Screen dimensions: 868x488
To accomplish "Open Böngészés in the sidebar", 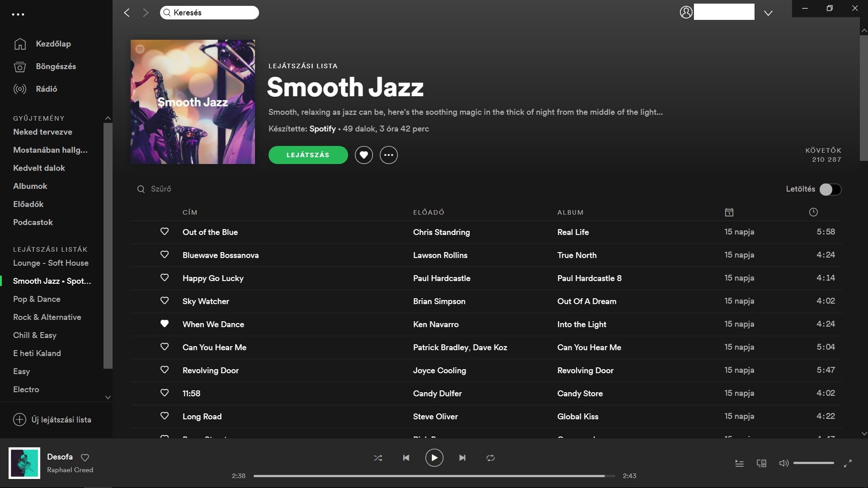I will [x=56, y=66].
